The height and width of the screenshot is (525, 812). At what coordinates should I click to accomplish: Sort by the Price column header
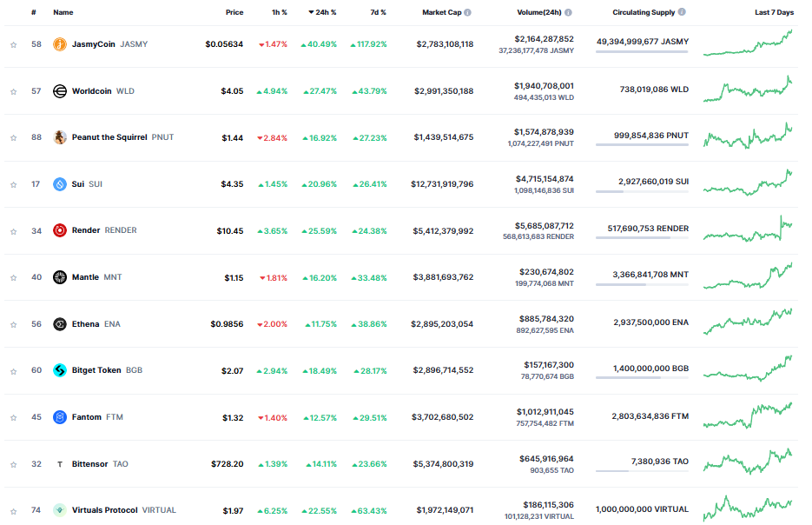[x=234, y=12]
